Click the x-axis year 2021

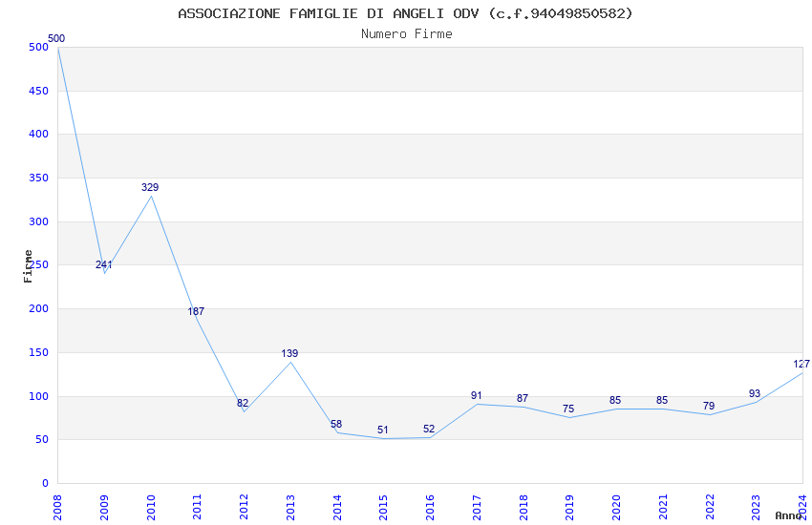point(663,507)
